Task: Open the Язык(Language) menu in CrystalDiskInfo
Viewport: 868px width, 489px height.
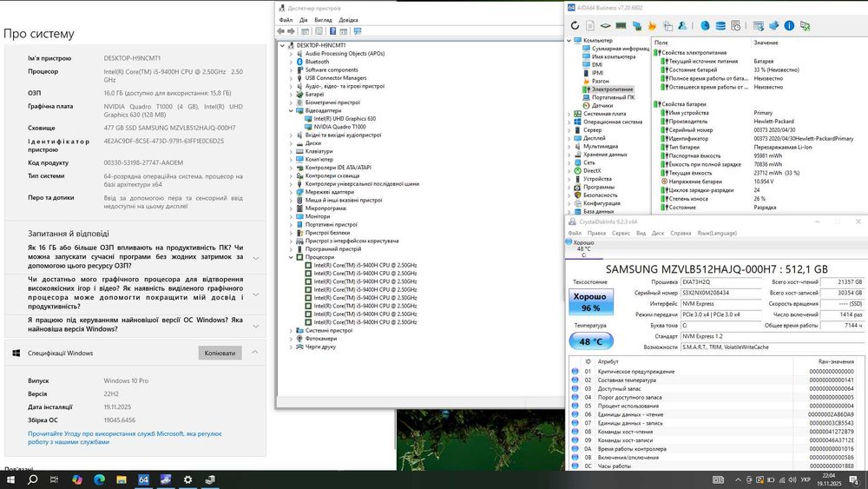Action: point(717,233)
